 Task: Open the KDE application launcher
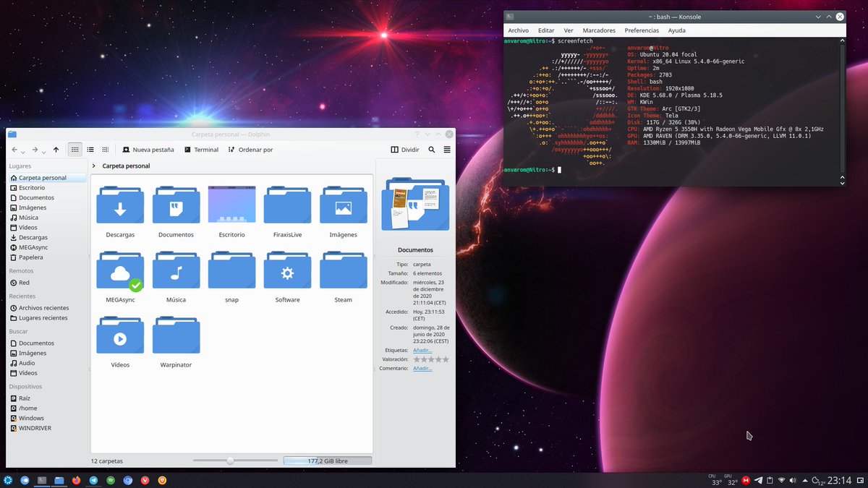(8, 480)
